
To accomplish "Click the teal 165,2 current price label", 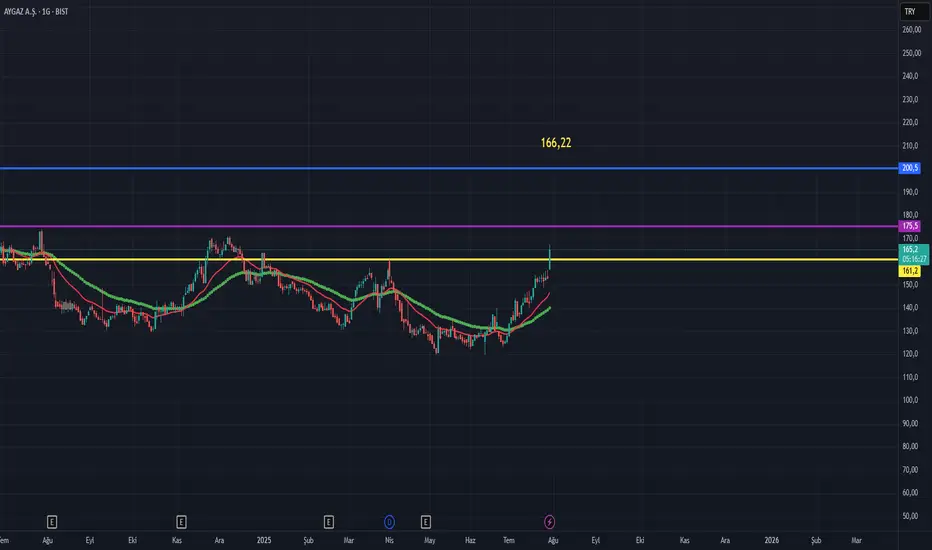I will [914, 250].
